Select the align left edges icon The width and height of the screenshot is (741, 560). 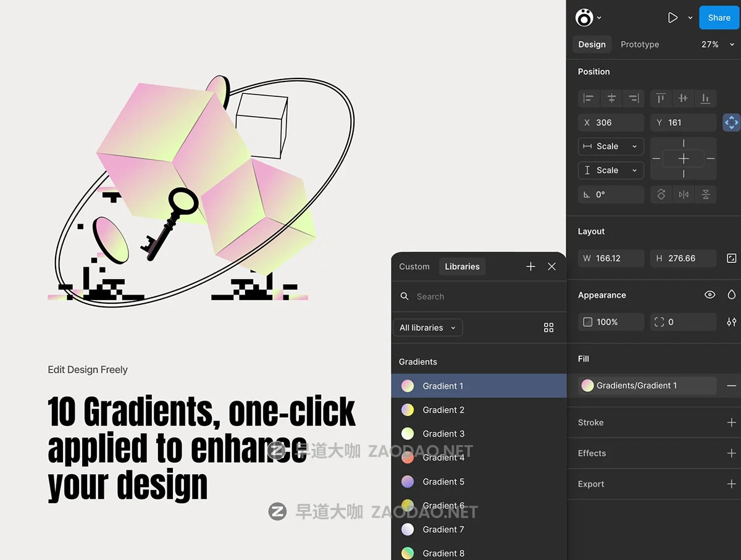588,98
